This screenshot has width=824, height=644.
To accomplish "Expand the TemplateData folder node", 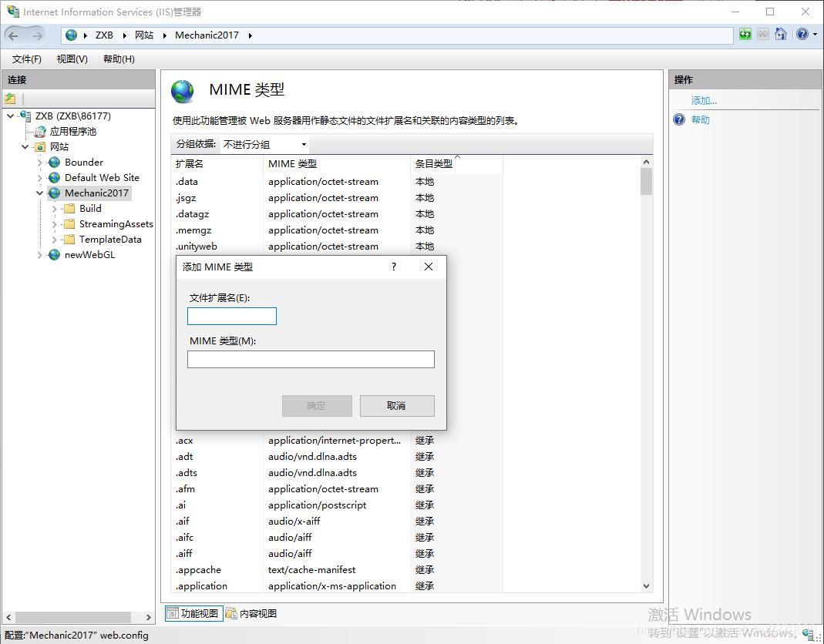I will click(55, 239).
